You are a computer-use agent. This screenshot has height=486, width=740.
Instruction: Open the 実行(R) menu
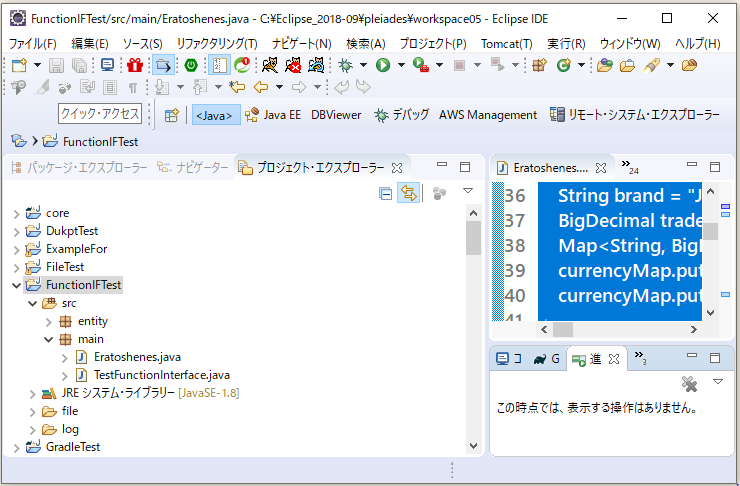tap(566, 44)
